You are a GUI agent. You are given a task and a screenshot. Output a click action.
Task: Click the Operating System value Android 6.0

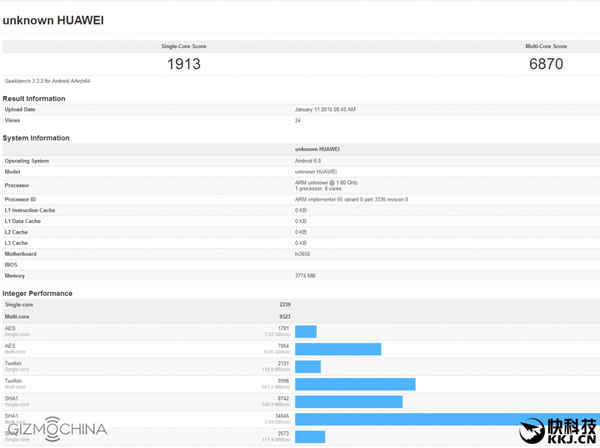pos(310,161)
